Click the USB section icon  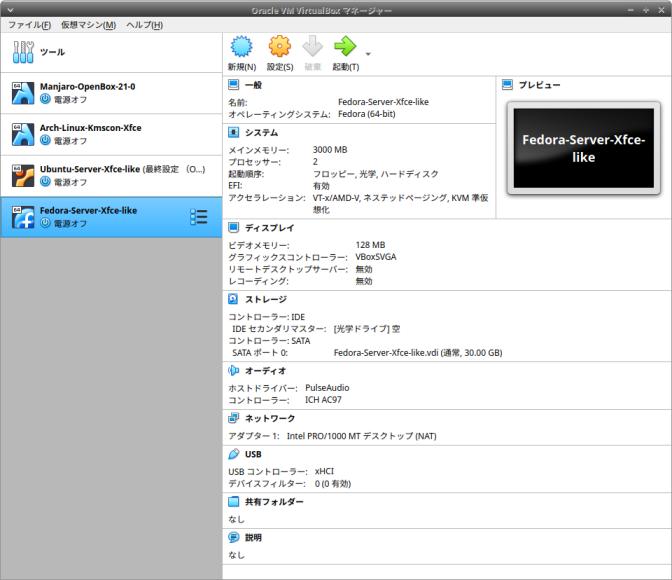[234, 454]
